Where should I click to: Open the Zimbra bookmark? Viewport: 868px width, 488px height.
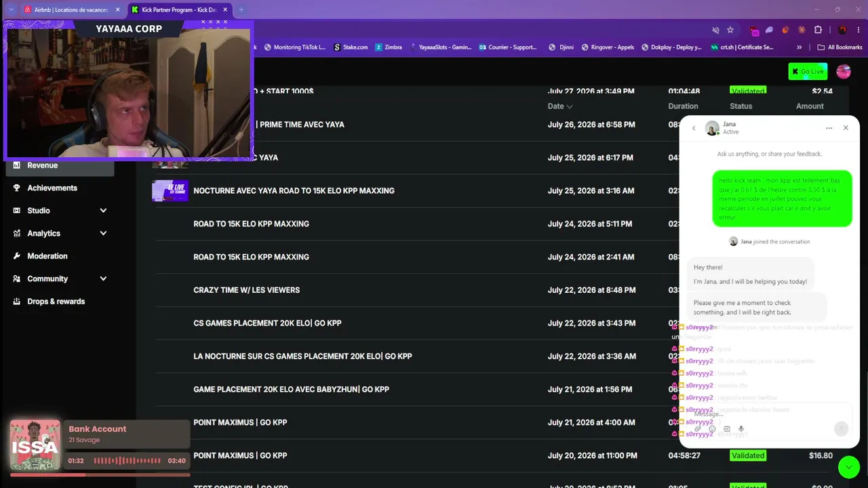(389, 47)
